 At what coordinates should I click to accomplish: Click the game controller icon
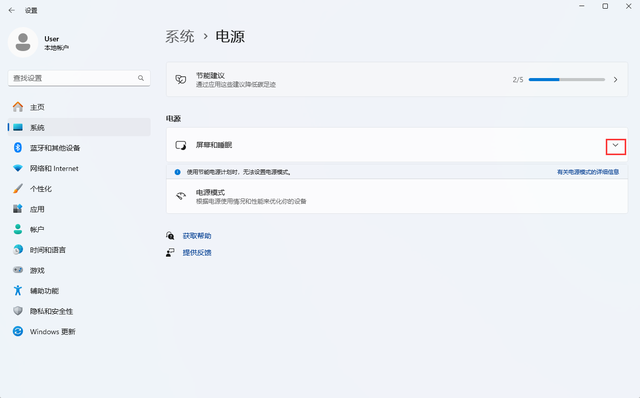(18, 270)
